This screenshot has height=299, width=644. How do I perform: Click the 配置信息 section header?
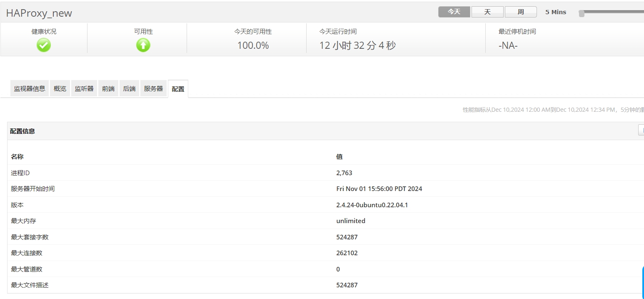(x=22, y=131)
